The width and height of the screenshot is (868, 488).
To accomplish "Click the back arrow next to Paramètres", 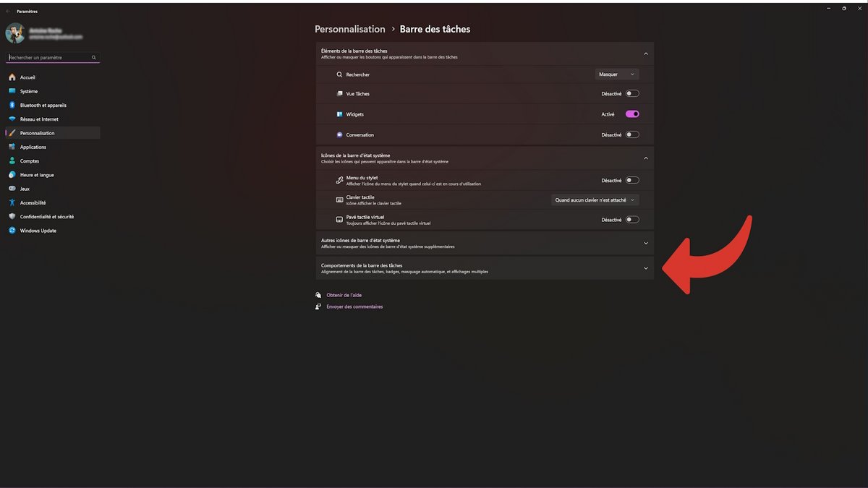I will pyautogui.click(x=8, y=12).
